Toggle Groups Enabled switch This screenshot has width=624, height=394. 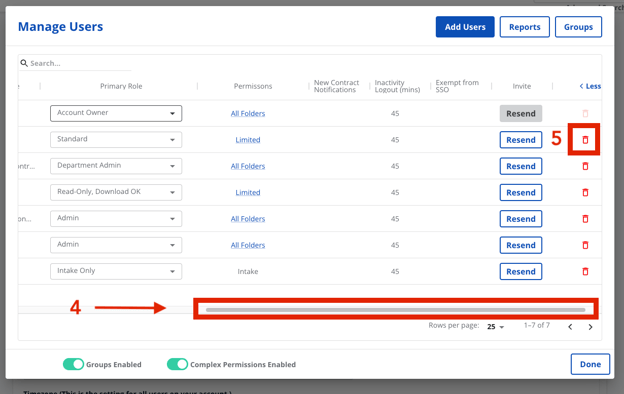tap(73, 364)
